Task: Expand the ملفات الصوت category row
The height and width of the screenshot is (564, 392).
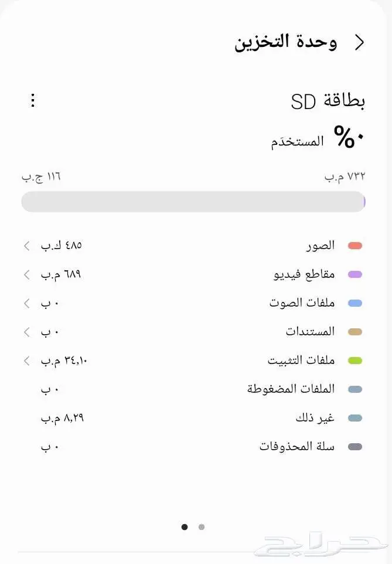Action: coord(26,303)
